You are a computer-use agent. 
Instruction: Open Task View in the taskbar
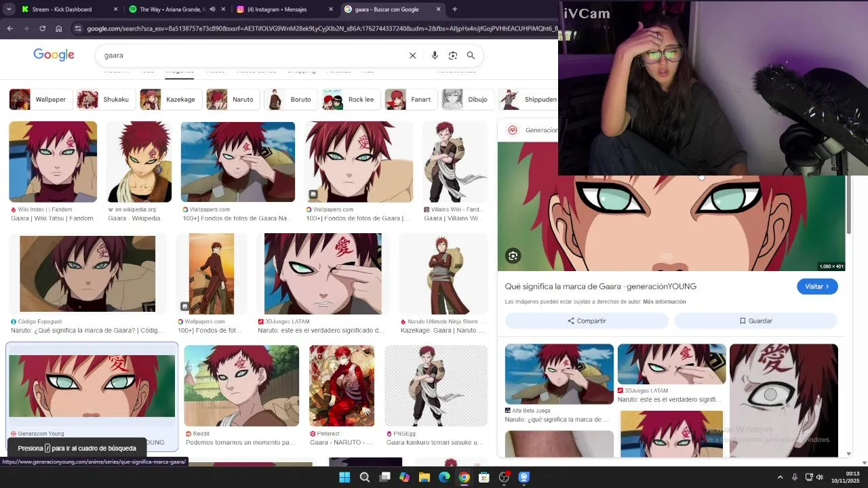click(x=384, y=477)
